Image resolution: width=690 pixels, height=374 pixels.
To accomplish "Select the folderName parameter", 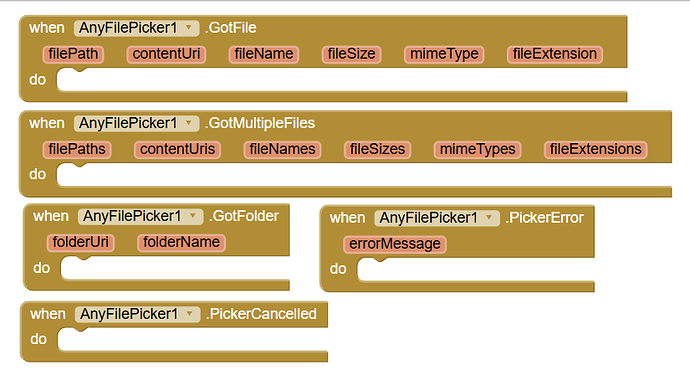I will [181, 242].
